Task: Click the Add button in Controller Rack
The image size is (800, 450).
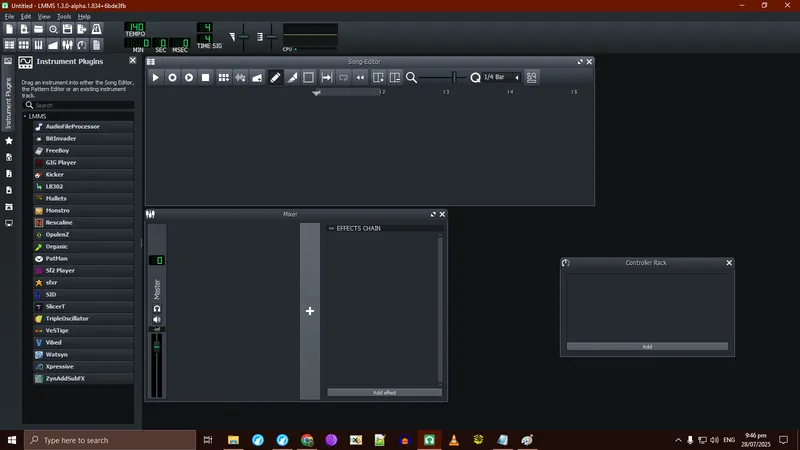Action: (x=647, y=346)
